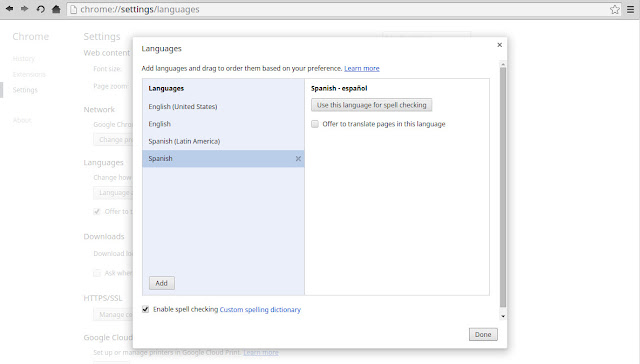Viewport: 640px width, 364px height.
Task: Click Use this language for spell checking
Action: 371,105
